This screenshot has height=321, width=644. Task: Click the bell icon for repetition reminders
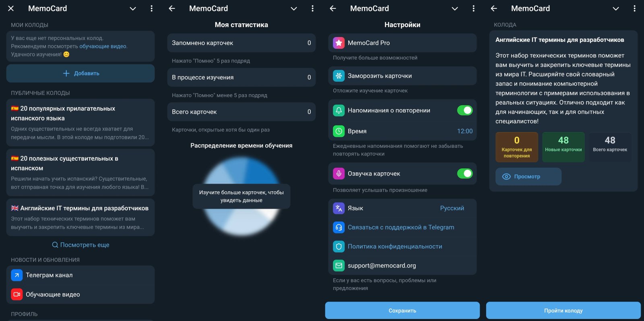tap(339, 110)
